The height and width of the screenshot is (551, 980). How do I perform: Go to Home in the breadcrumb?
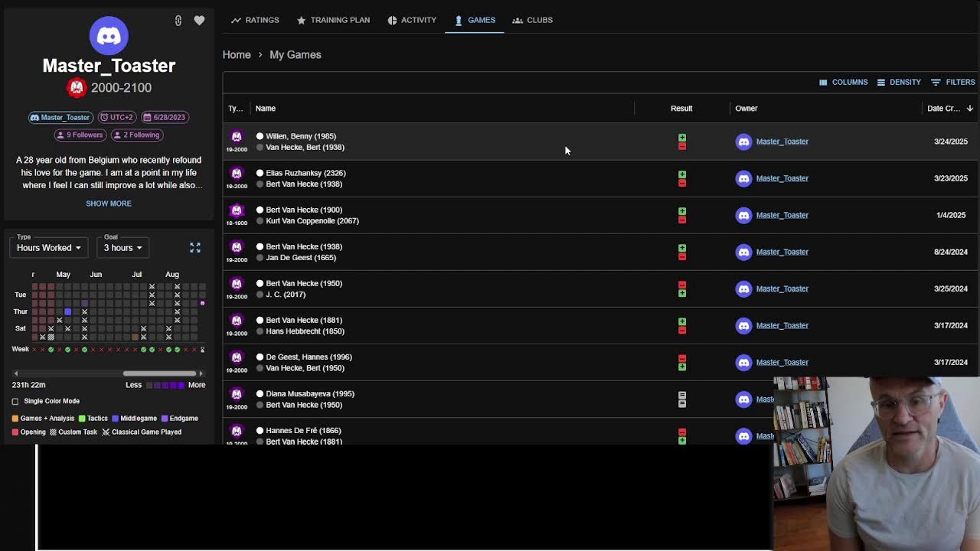(237, 55)
